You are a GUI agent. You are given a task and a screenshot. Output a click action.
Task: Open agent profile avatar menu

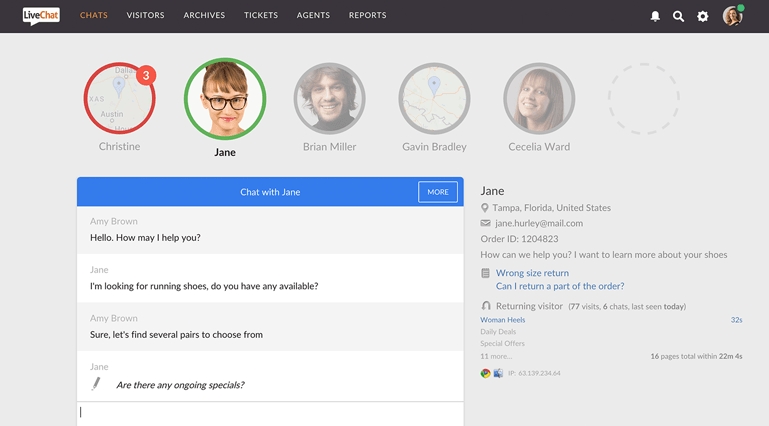click(733, 17)
